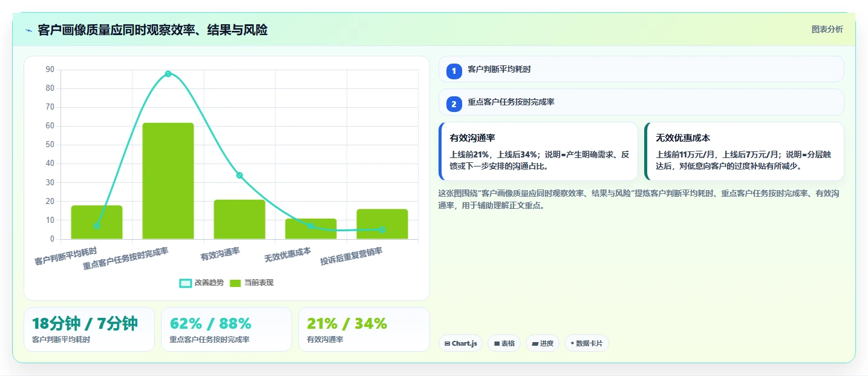Viewport: 868px width, 376px height.
Task: Click the 客户判断平均耗时 bar
Action: pyautogui.click(x=97, y=222)
